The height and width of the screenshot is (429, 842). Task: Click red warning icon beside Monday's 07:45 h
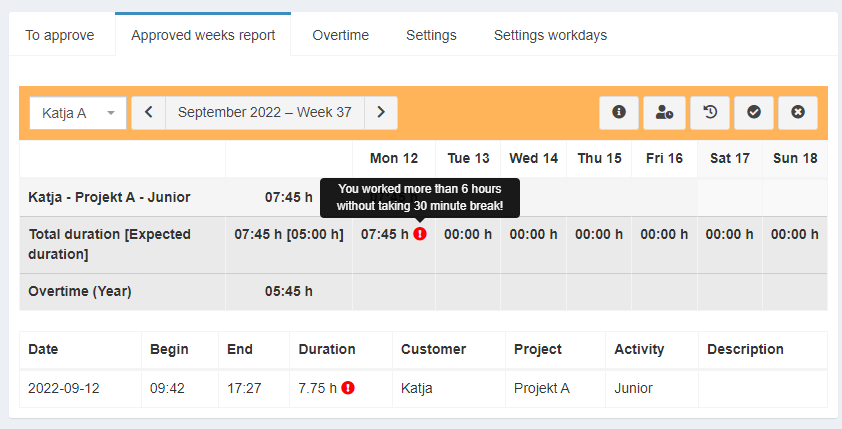(x=420, y=234)
